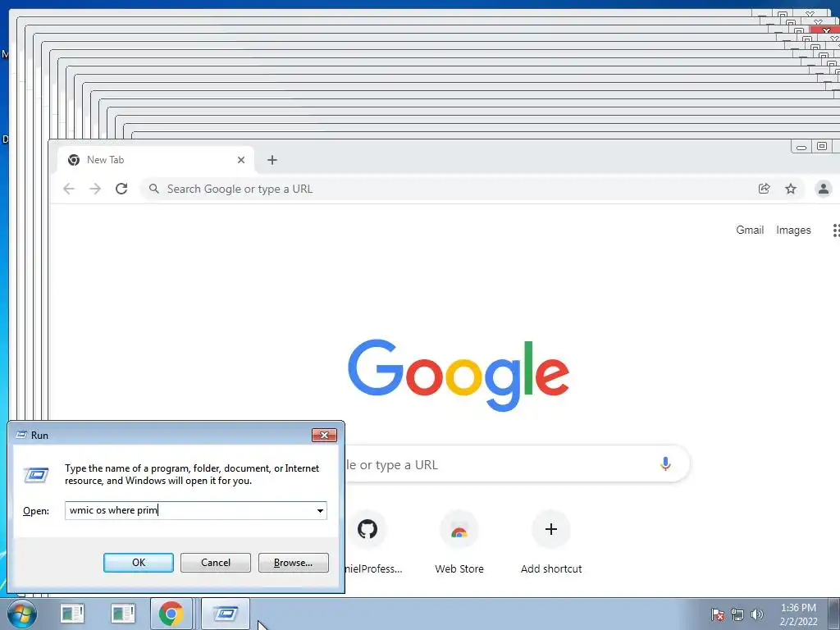Click the taskbar clock showing 1:36 PM
840x630 pixels.
click(x=798, y=614)
